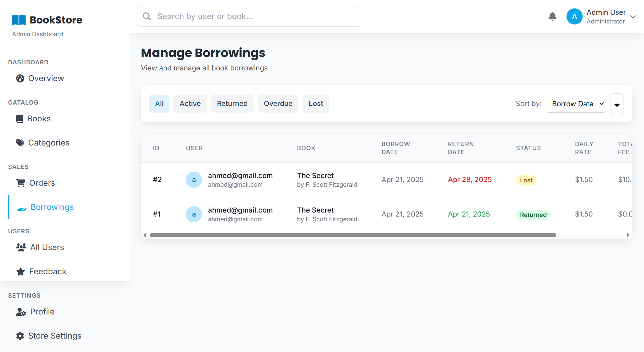This screenshot has height=352, width=644.
Task: Filter borrowings by Active status
Action: (x=190, y=104)
